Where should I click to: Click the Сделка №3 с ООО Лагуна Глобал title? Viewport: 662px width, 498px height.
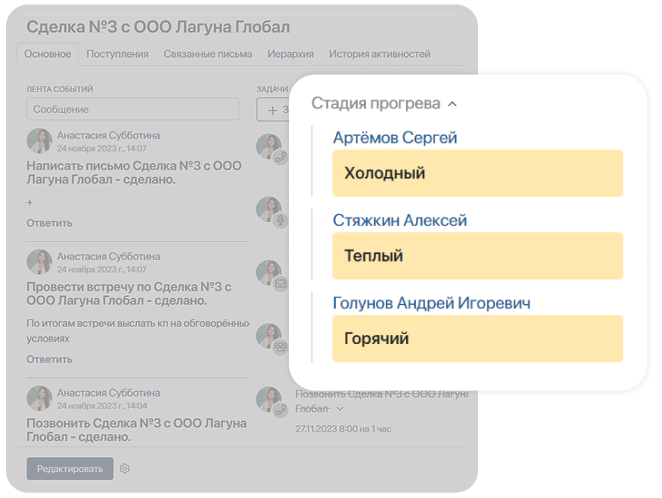158,27
